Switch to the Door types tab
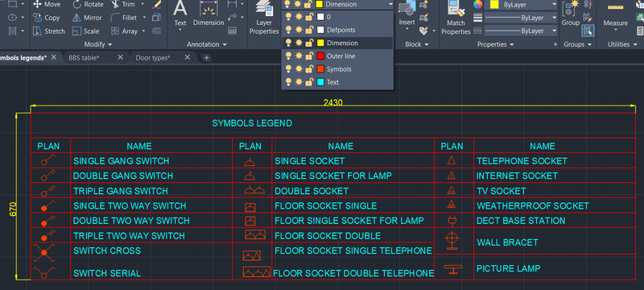644x290 pixels. tap(153, 58)
